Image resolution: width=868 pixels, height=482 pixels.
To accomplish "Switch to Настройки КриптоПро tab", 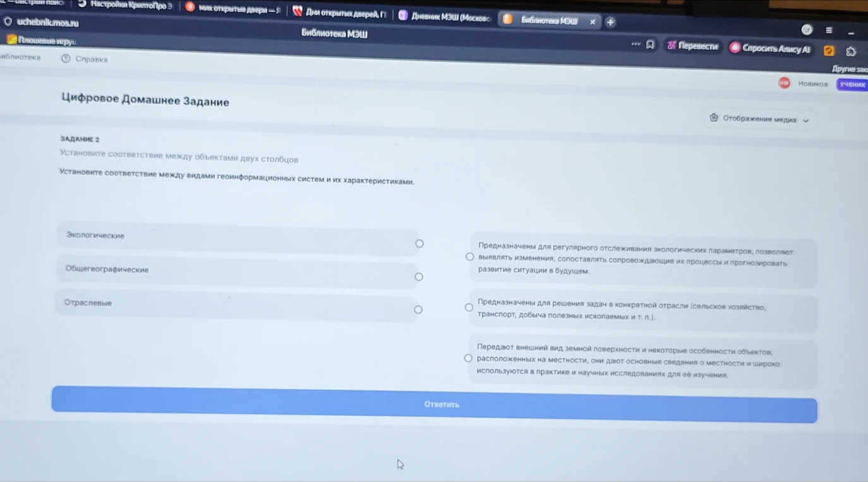I will 125,5.
